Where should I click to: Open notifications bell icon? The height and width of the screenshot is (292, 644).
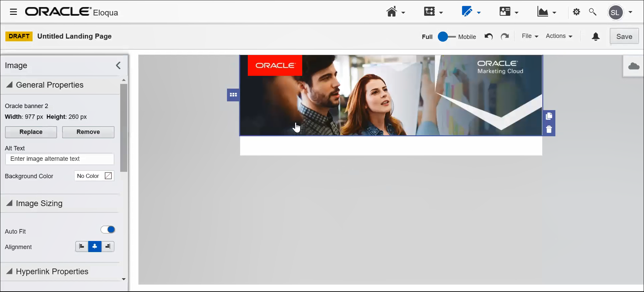(596, 36)
